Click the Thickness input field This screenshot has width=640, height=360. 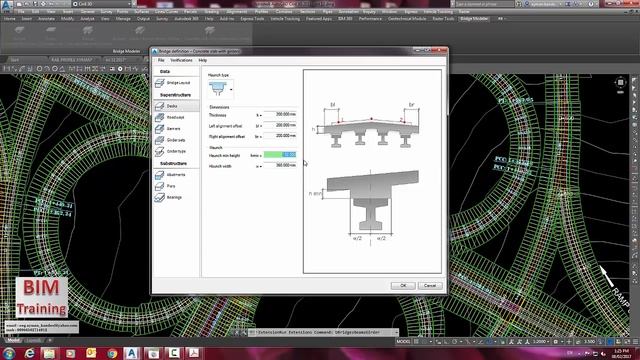click(x=280, y=115)
